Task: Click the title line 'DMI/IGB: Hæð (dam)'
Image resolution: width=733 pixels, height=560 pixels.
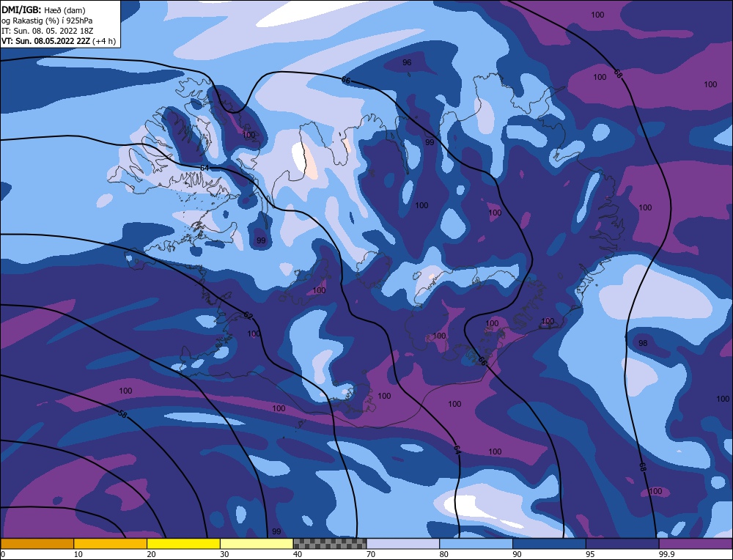Action: click(x=43, y=10)
